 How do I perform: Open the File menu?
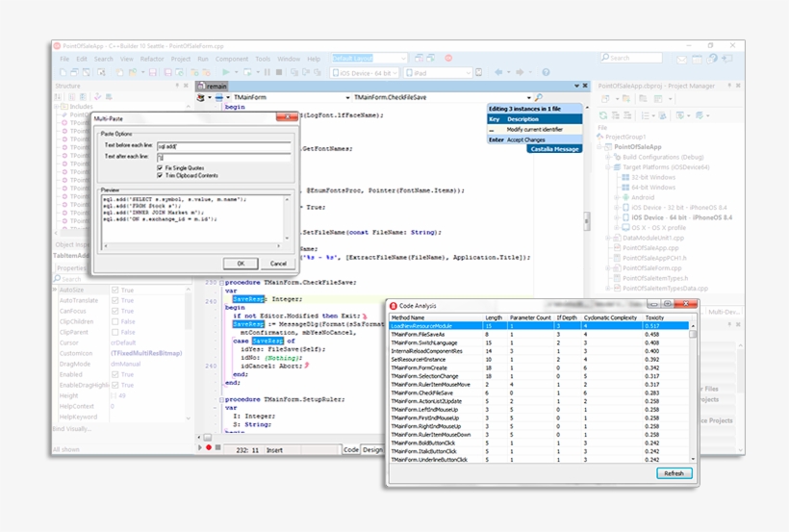coord(64,59)
